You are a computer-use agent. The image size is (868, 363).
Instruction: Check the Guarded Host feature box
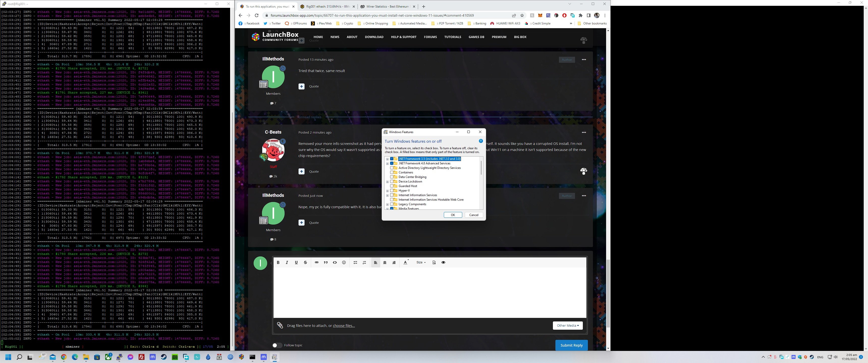pos(392,186)
